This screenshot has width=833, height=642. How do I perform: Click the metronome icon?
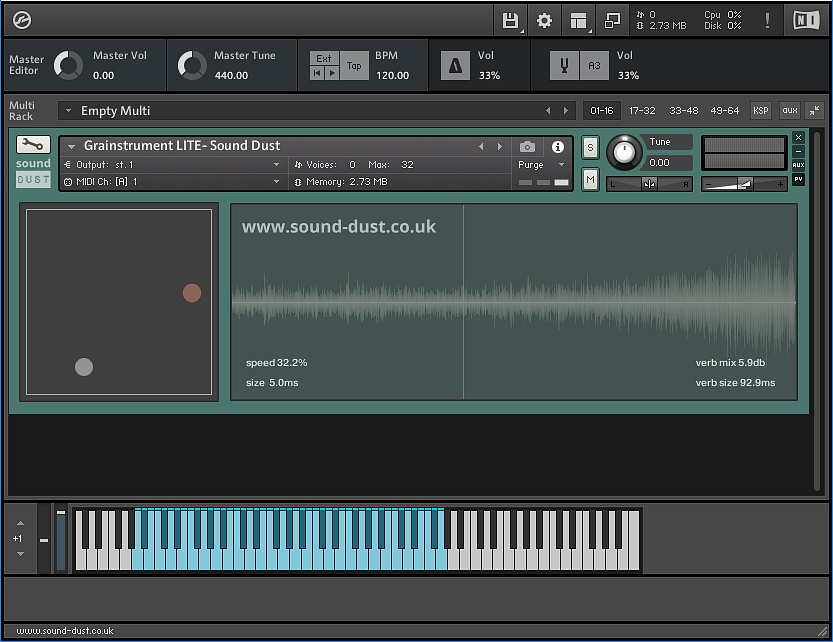pyautogui.click(x=456, y=65)
